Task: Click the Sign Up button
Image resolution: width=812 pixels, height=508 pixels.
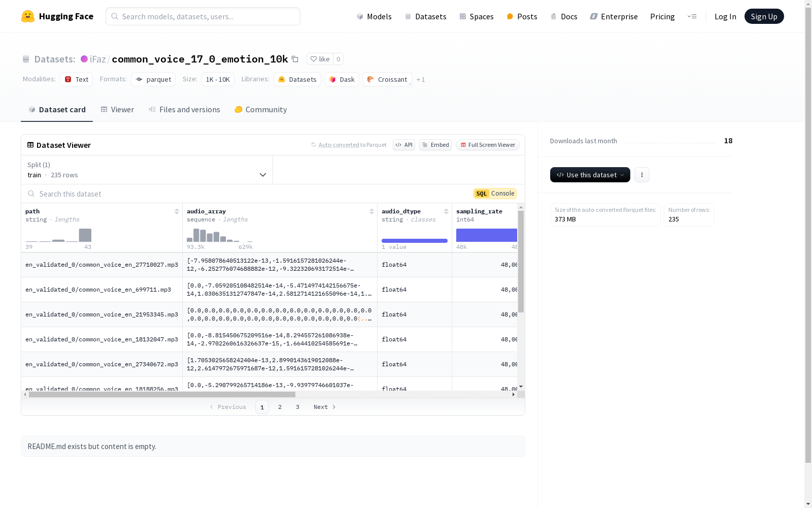Action: point(764,16)
